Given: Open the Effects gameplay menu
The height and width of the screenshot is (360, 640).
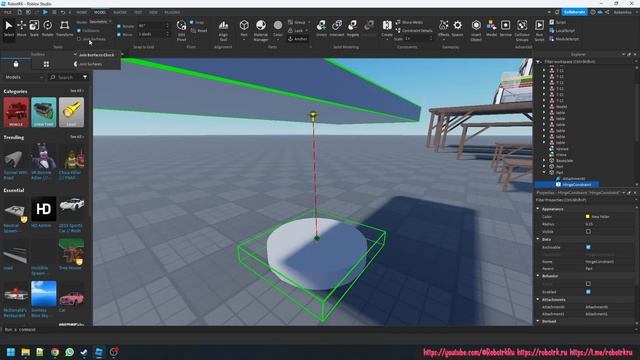Looking at the screenshot, I should click(444, 29).
